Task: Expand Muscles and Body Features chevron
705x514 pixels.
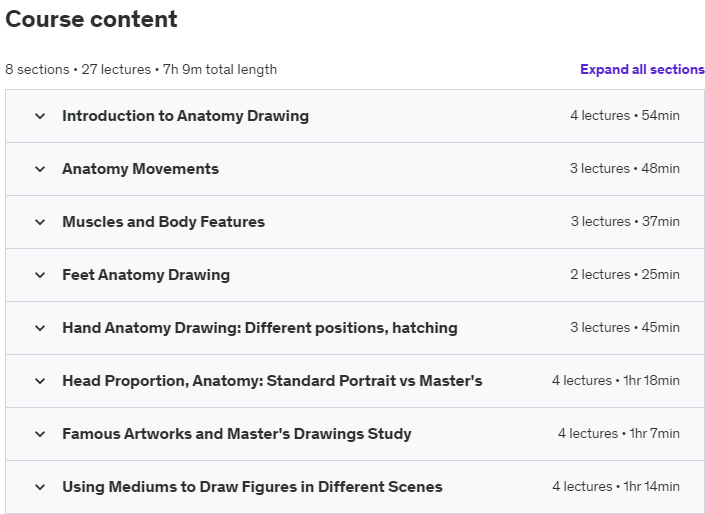Action: click(x=40, y=222)
